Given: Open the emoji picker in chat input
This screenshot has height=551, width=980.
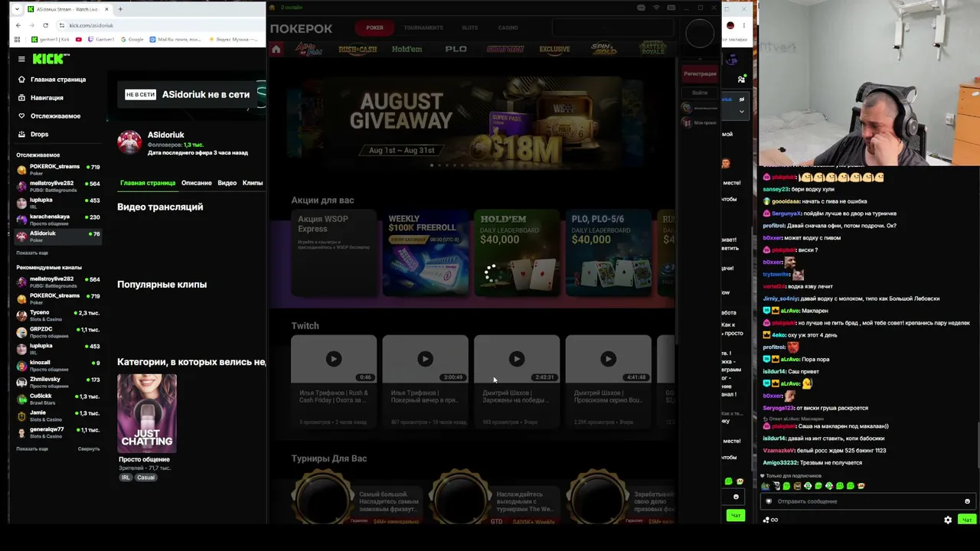Looking at the screenshot, I should [x=967, y=501].
